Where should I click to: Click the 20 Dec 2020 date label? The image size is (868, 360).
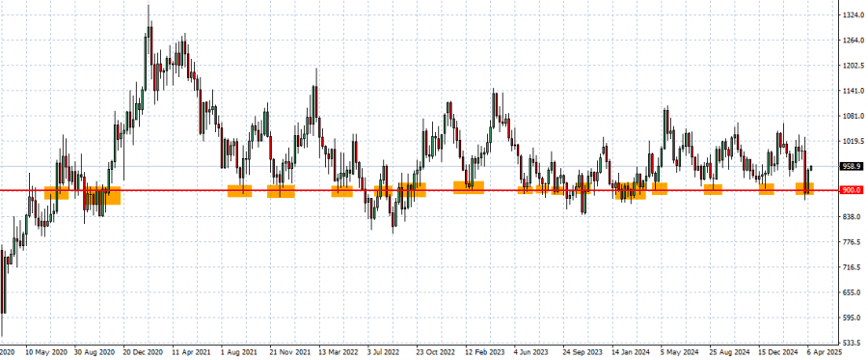[143, 351]
